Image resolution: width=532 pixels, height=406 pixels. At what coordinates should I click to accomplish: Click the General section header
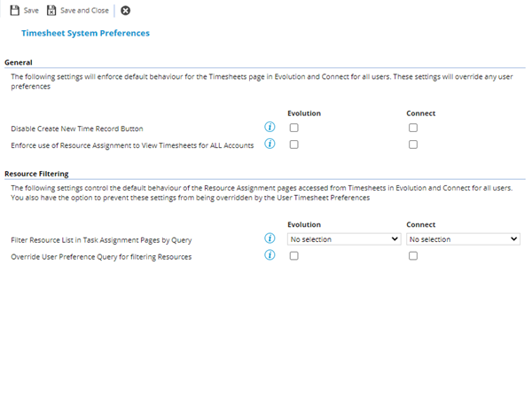pyautogui.click(x=19, y=63)
